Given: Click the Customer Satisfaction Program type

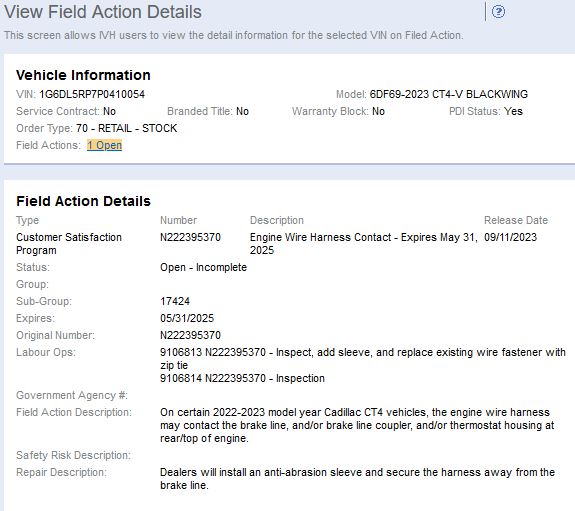Looking at the screenshot, I should 69,244.
